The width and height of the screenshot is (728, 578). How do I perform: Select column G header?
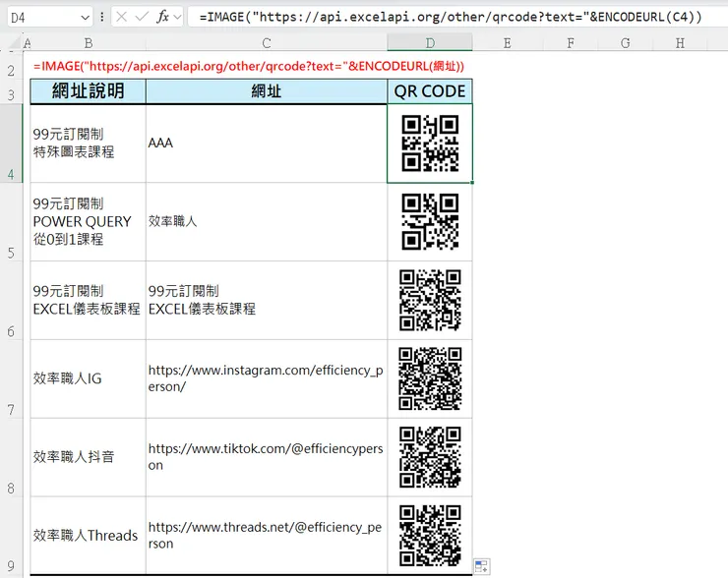pyautogui.click(x=626, y=43)
